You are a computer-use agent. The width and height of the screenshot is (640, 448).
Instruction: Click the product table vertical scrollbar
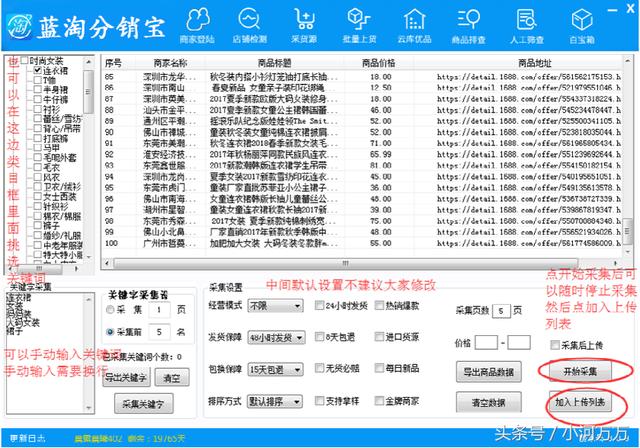[628, 156]
